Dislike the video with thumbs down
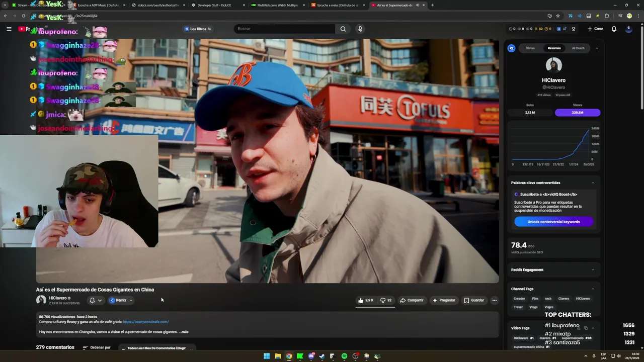 [x=386, y=300]
